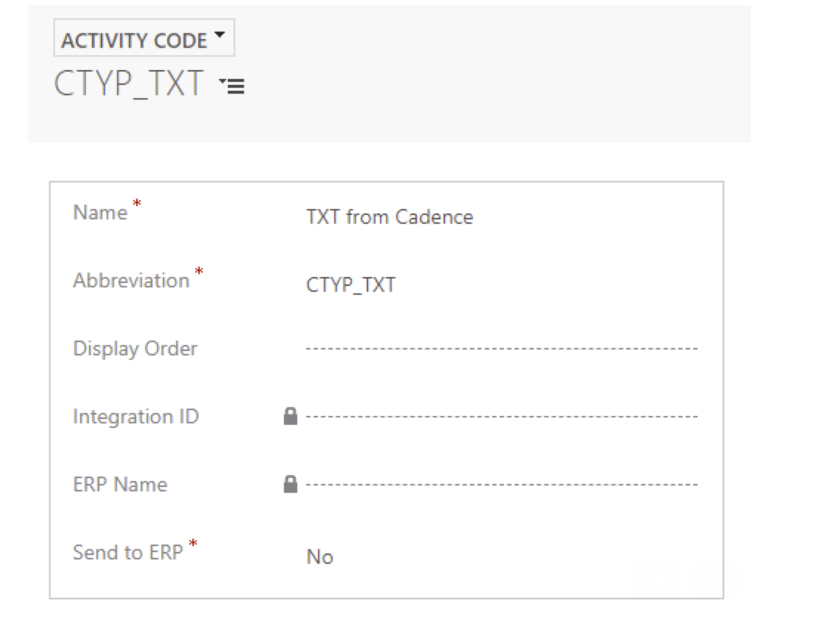Screen dimensions: 840x628
Task: Click the dropdown arrow beside ACTIVITY CODE
Action: pos(219,34)
